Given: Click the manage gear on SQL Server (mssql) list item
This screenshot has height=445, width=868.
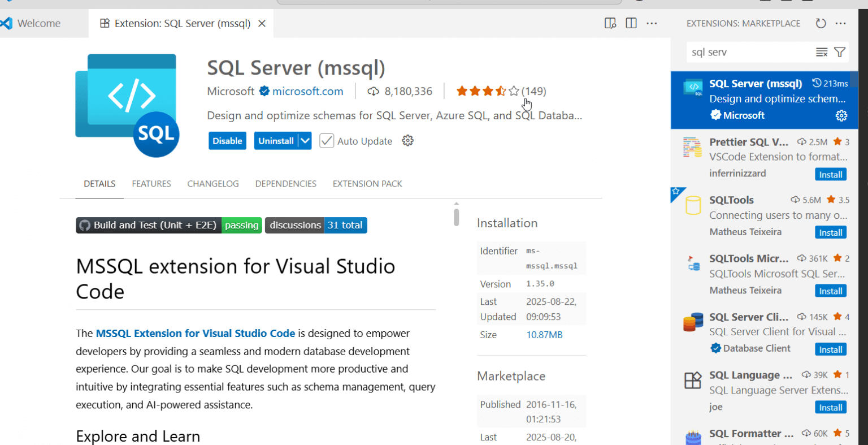Looking at the screenshot, I should click(x=841, y=115).
